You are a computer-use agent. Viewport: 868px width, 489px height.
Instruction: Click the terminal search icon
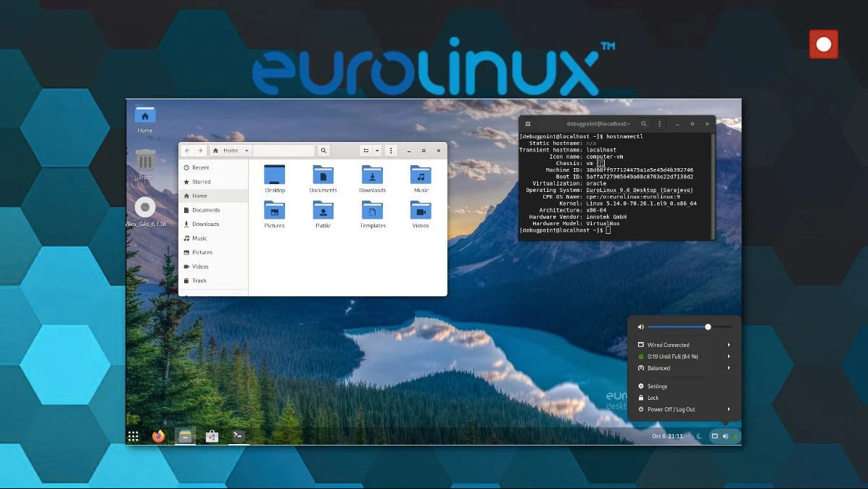pos(643,124)
